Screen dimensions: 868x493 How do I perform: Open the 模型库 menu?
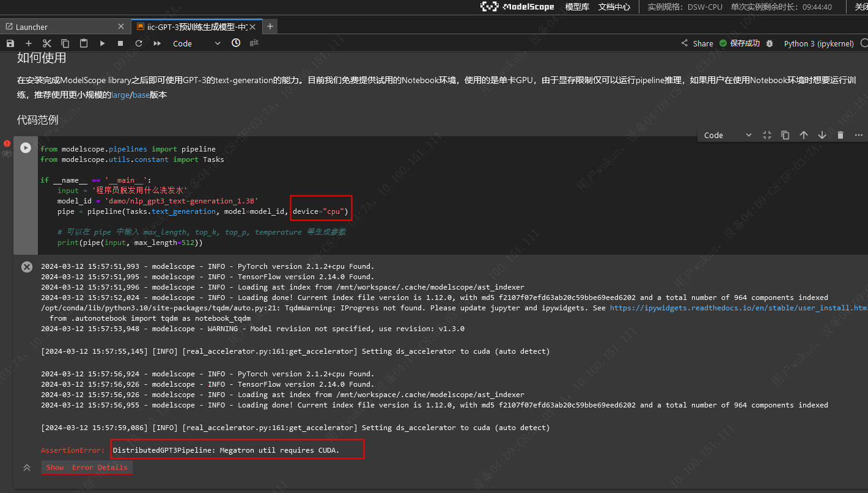point(577,7)
